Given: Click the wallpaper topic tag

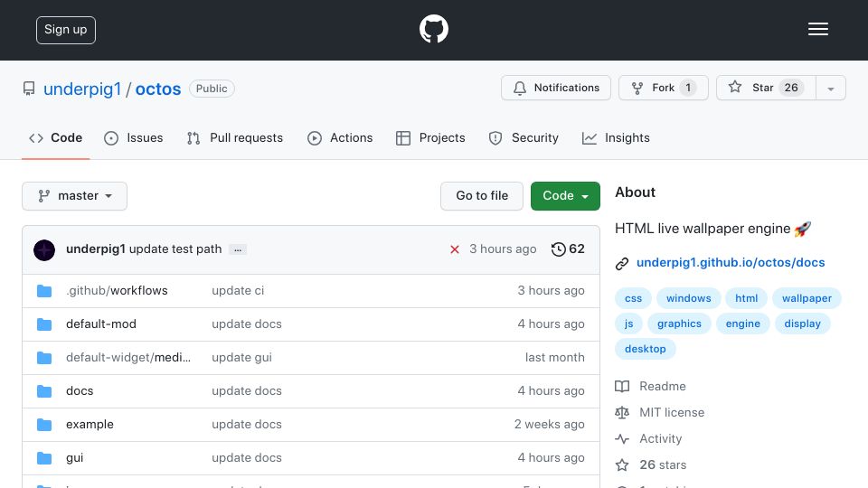Looking at the screenshot, I should pyautogui.click(x=807, y=298).
